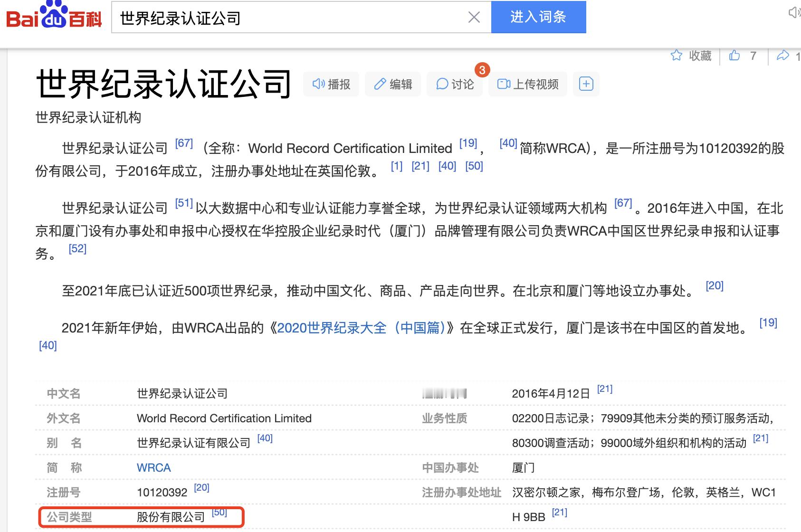The height and width of the screenshot is (532, 801).
Task: Play the audio with the 播报 button
Action: (x=331, y=84)
